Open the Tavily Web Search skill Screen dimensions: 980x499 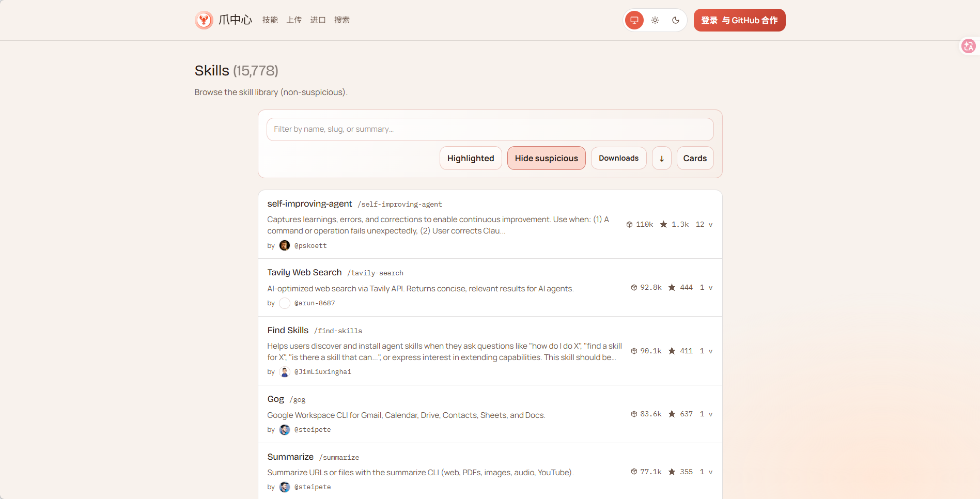pyautogui.click(x=304, y=272)
